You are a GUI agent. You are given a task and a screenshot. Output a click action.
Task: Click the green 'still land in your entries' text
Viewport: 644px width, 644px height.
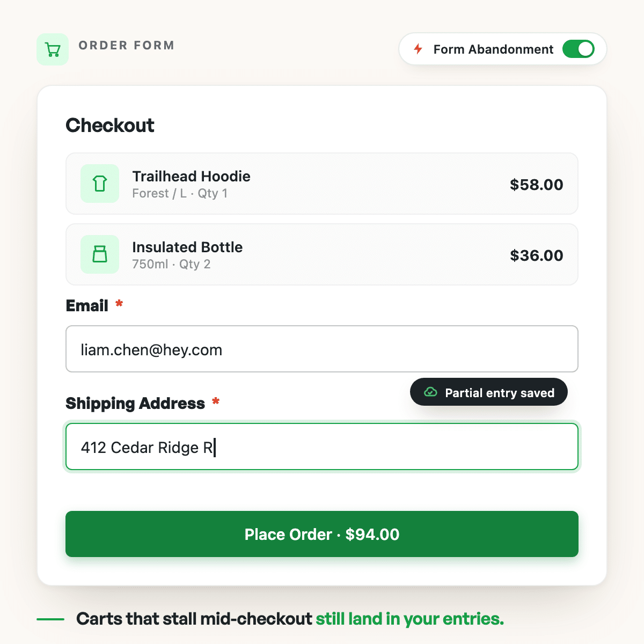click(x=410, y=619)
